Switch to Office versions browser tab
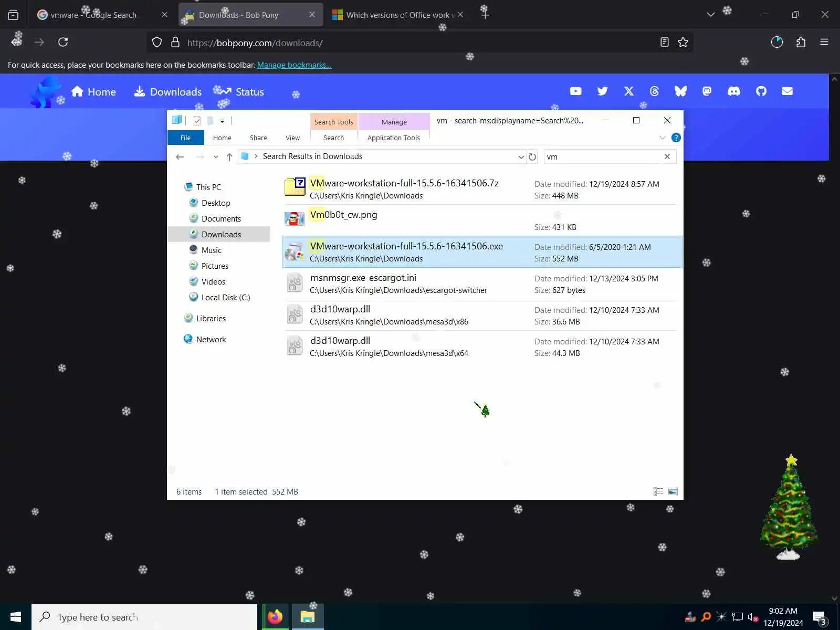Image resolution: width=840 pixels, height=630 pixels. [395, 15]
